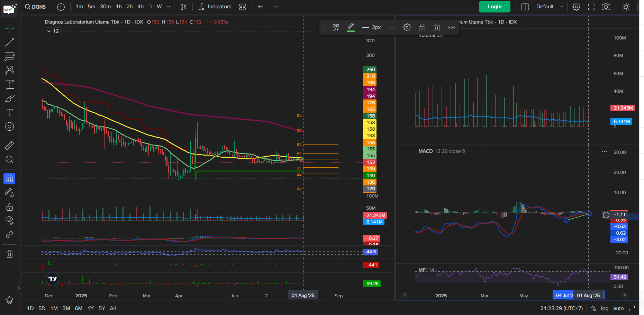The image size is (644, 315).
Task: Open the emoji icons tool
Action: coord(10,126)
